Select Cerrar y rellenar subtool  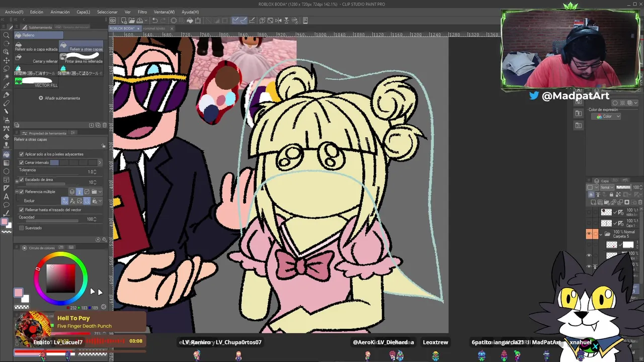click(x=36, y=59)
